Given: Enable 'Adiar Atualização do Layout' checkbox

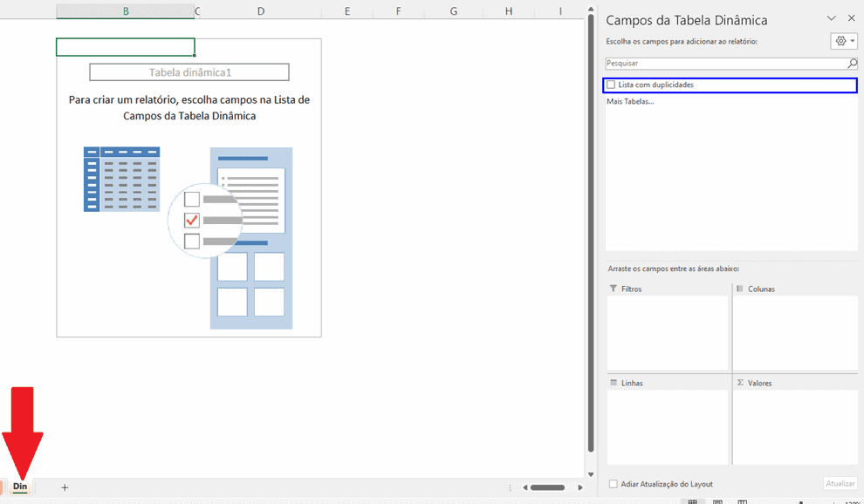Looking at the screenshot, I should click(x=614, y=484).
